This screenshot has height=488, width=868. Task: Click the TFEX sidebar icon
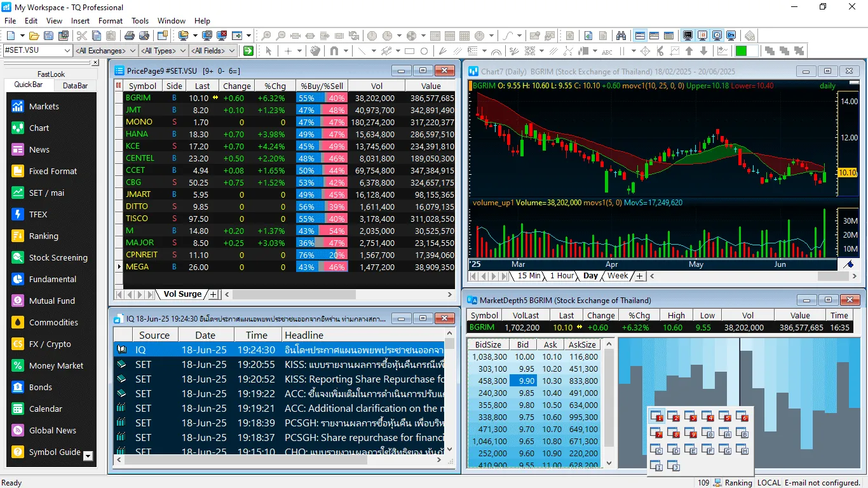pos(18,215)
